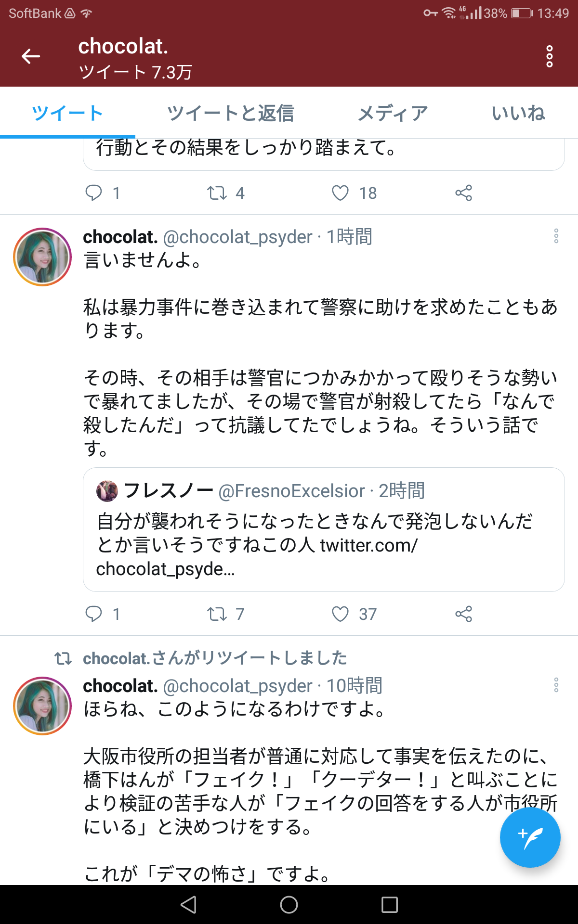The height and width of the screenshot is (924, 578).
Task: Like the tweet with 18 likes
Action: point(341,193)
